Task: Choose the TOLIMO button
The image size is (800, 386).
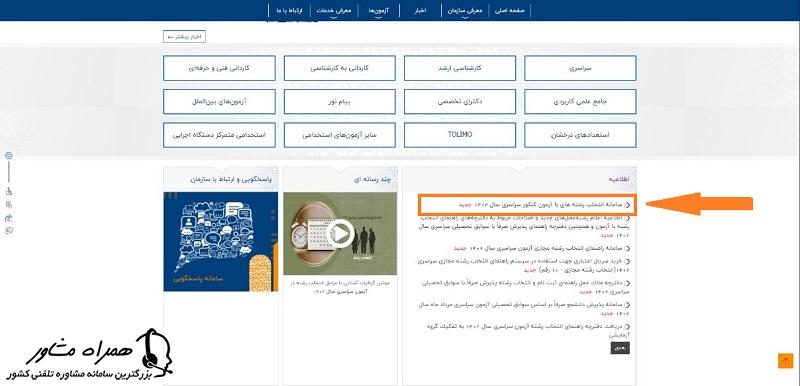Action: (x=460, y=135)
